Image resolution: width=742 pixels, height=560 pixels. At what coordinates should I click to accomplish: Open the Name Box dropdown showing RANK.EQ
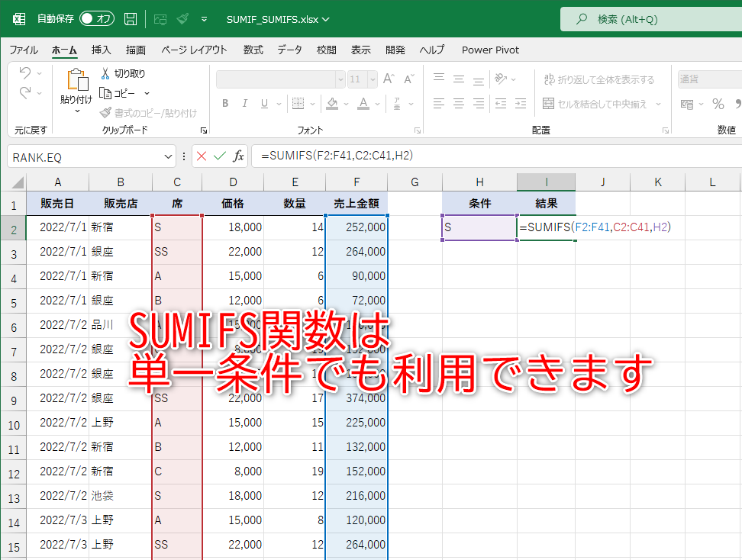(x=167, y=156)
